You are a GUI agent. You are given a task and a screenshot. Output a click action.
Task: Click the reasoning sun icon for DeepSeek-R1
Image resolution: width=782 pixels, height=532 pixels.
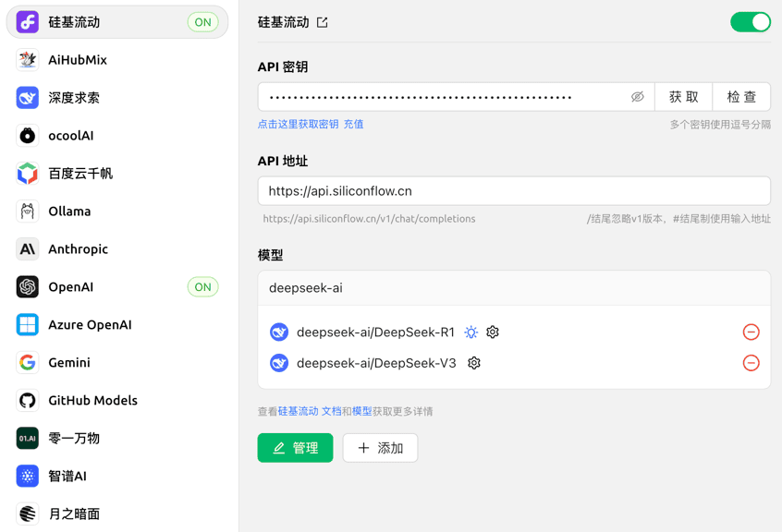point(470,332)
